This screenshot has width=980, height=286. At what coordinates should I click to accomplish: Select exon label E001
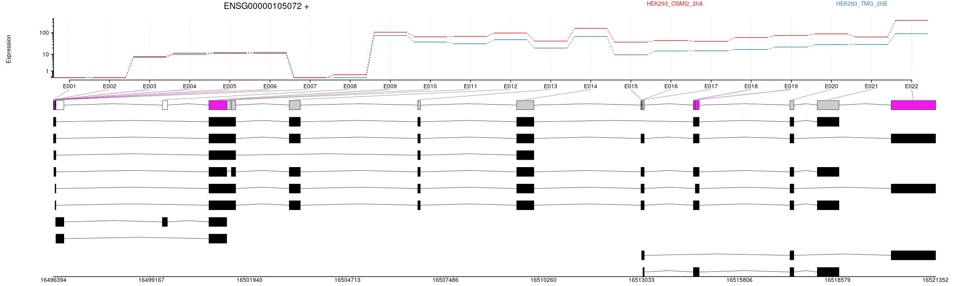point(69,86)
